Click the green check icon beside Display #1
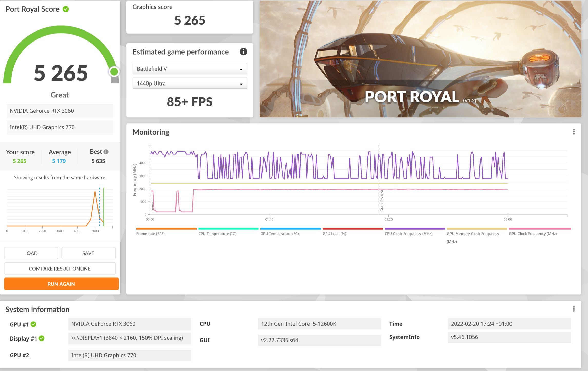The width and height of the screenshot is (588, 371). coord(42,338)
